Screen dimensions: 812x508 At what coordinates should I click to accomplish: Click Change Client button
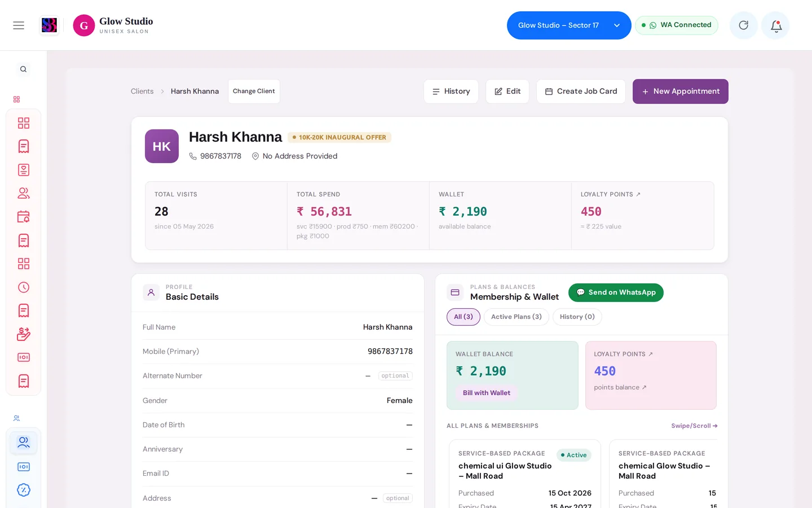point(254,91)
